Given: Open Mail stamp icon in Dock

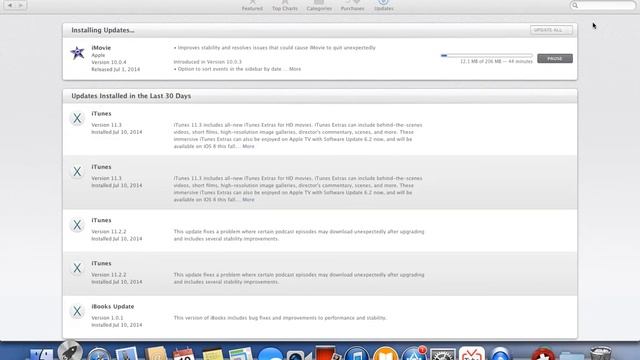Looking at the screenshot, I should (x=127, y=353).
